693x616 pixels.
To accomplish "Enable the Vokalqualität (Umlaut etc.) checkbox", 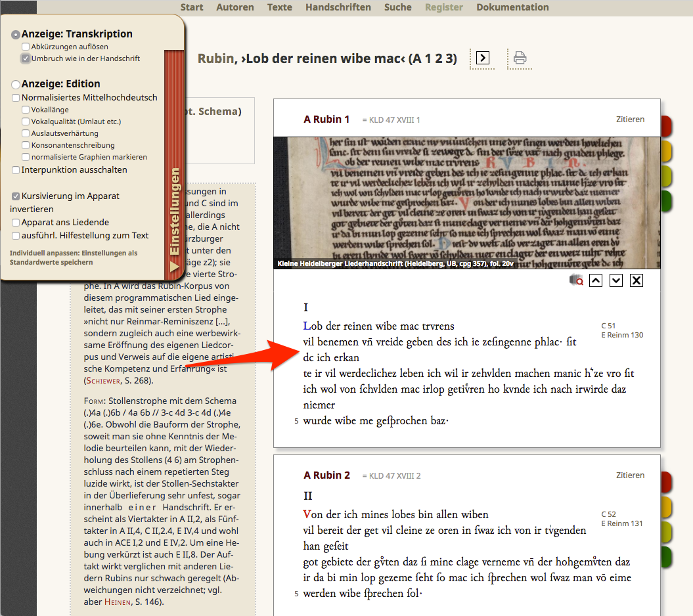I will [x=26, y=121].
